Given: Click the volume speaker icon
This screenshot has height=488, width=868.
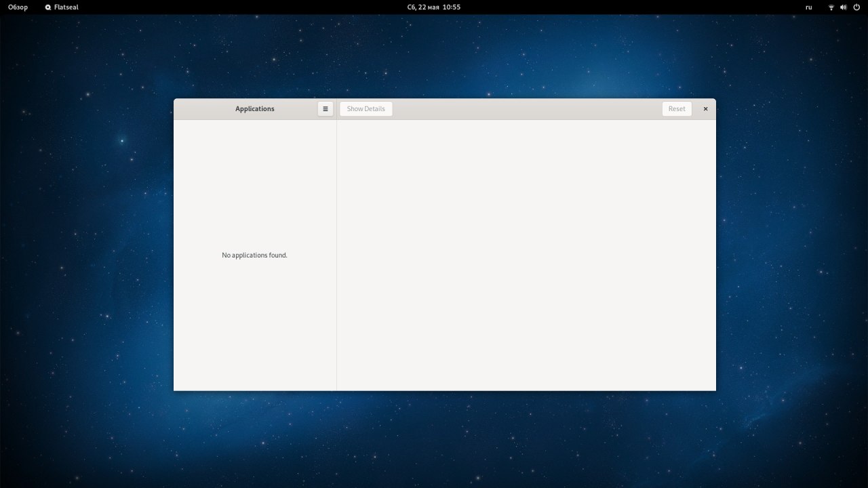Looking at the screenshot, I should 844,7.
